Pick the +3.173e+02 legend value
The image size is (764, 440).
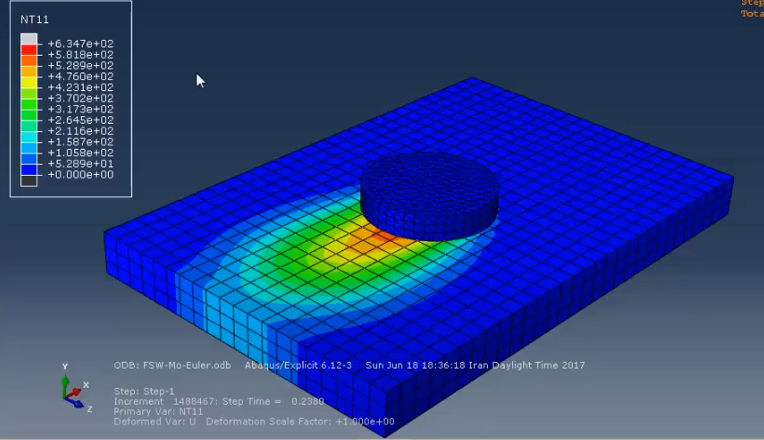coord(80,109)
